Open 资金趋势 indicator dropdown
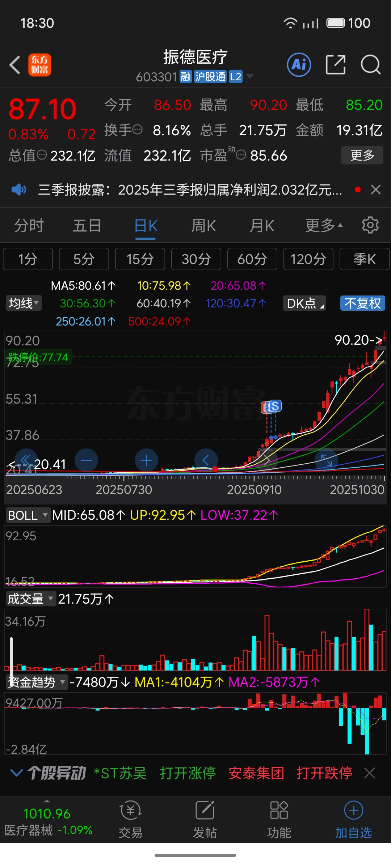The width and height of the screenshot is (391, 868). (37, 682)
